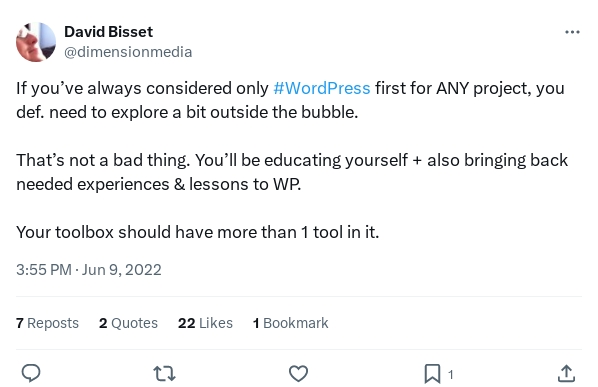Click the tweet's first paragraph text
This screenshot has width=598, height=387.
(290, 100)
